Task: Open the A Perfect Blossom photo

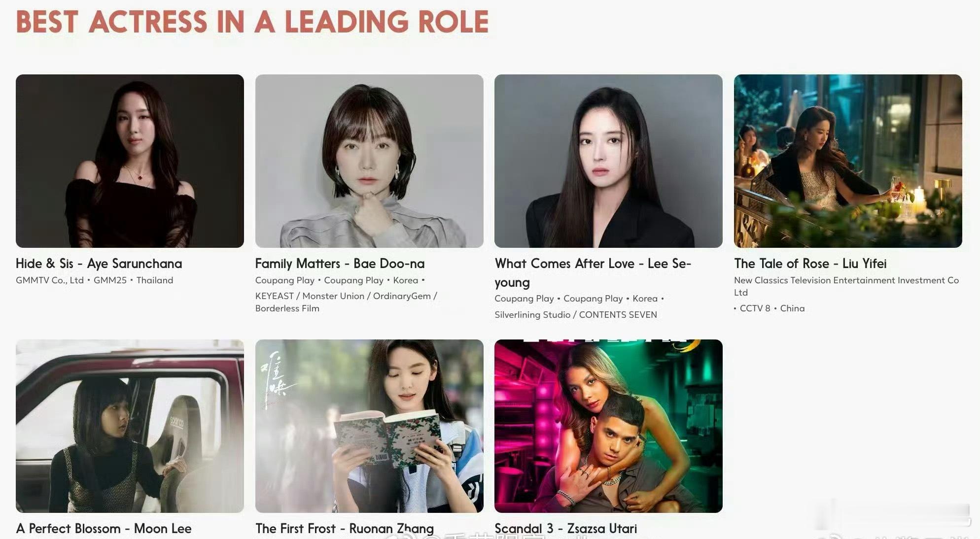Action: 130,426
